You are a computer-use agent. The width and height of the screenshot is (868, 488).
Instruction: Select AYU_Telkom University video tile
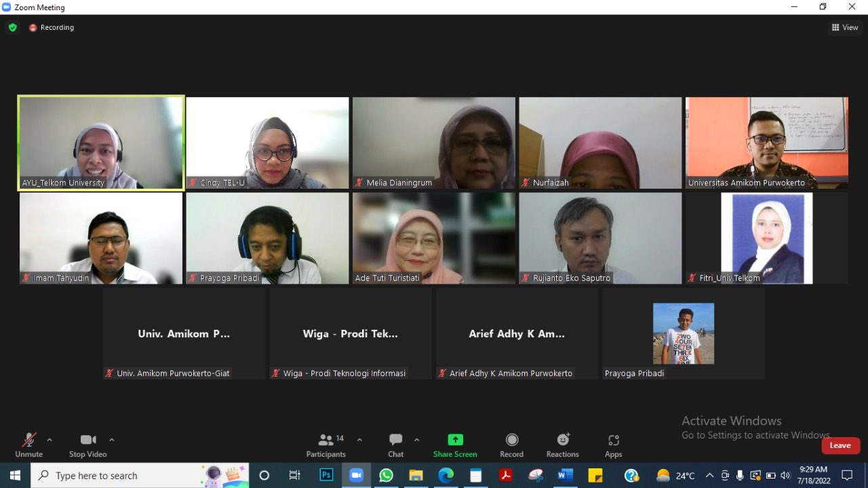click(x=101, y=143)
